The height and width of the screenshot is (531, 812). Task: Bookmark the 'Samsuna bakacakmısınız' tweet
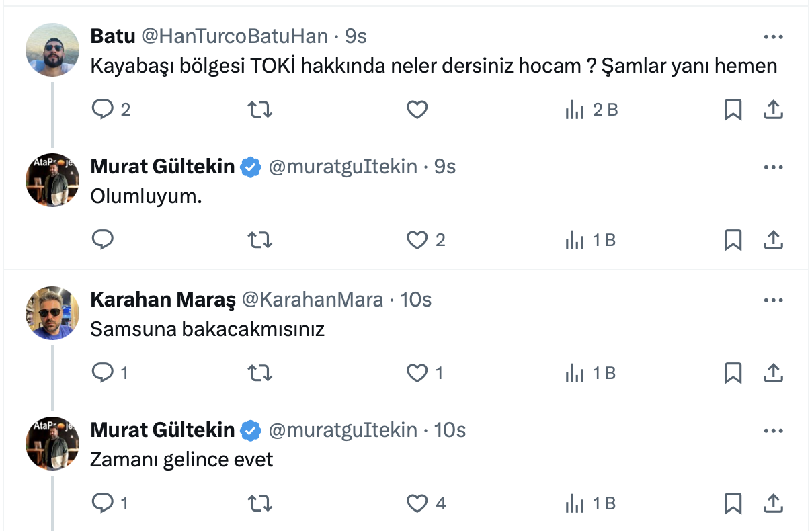tap(733, 372)
